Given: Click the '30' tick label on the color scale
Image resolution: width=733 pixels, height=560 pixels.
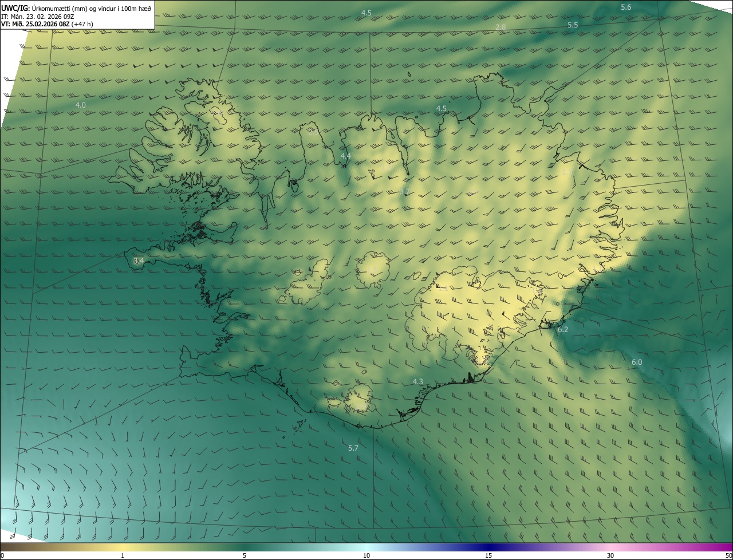Looking at the screenshot, I should click(x=610, y=555).
